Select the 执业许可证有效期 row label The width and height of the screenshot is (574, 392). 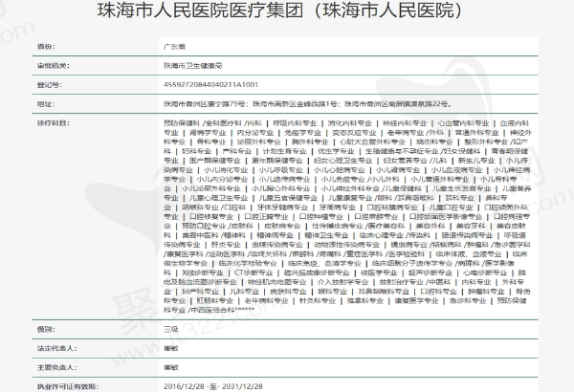coord(68,386)
